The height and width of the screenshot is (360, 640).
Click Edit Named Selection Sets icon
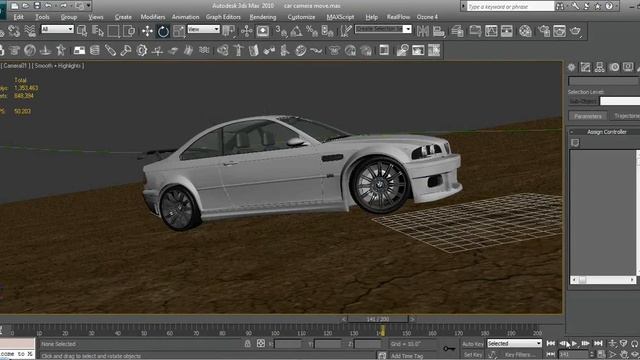(x=346, y=31)
